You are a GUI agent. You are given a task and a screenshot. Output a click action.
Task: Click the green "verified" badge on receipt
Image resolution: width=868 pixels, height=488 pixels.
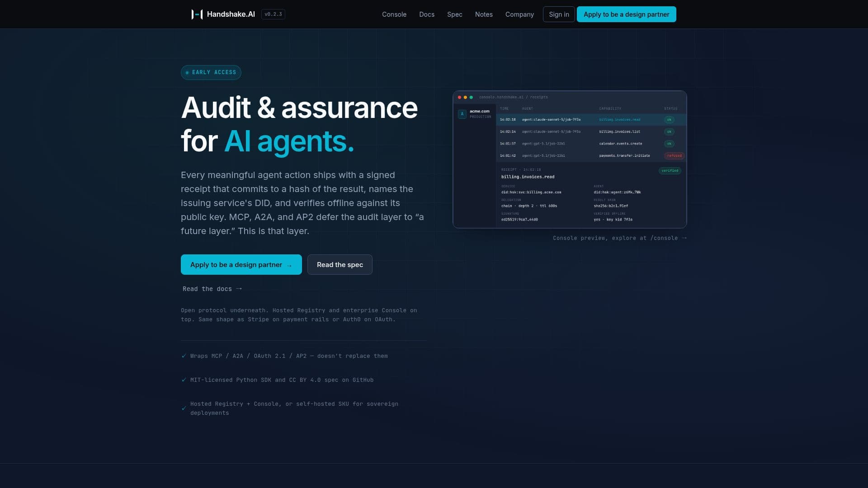[x=670, y=171]
